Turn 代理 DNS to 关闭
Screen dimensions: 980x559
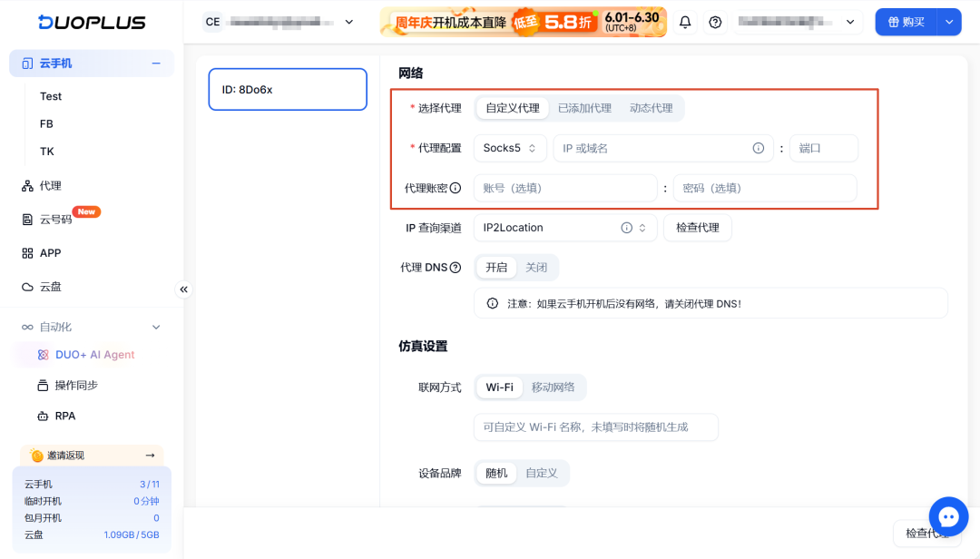(536, 268)
